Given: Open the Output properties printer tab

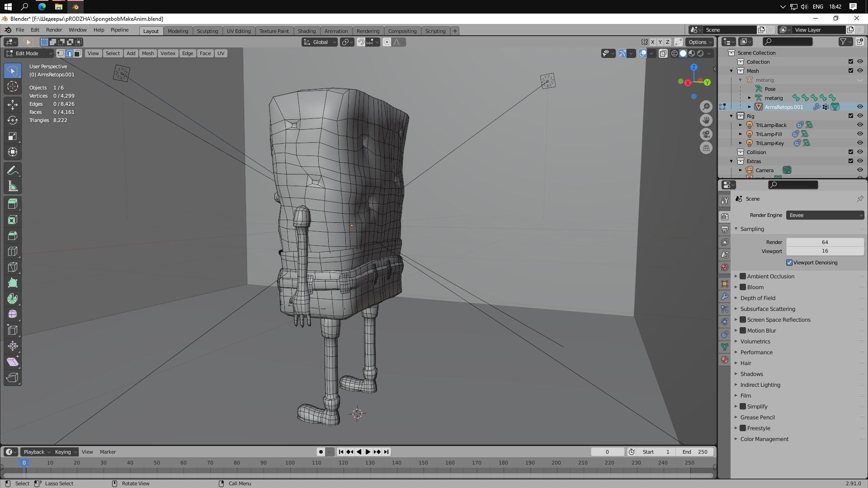Looking at the screenshot, I should pyautogui.click(x=725, y=229).
